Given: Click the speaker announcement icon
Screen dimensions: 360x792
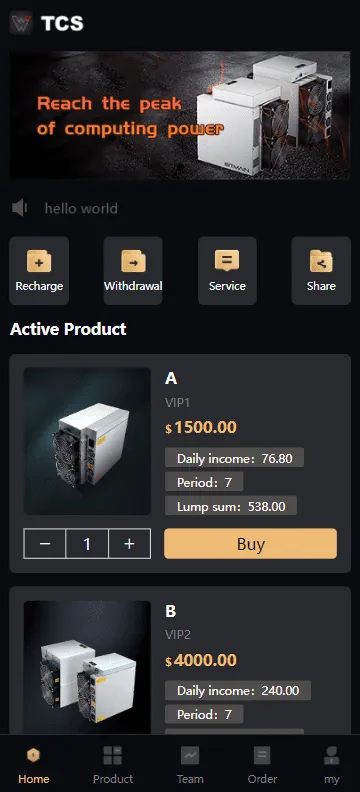Looking at the screenshot, I should tap(20, 208).
